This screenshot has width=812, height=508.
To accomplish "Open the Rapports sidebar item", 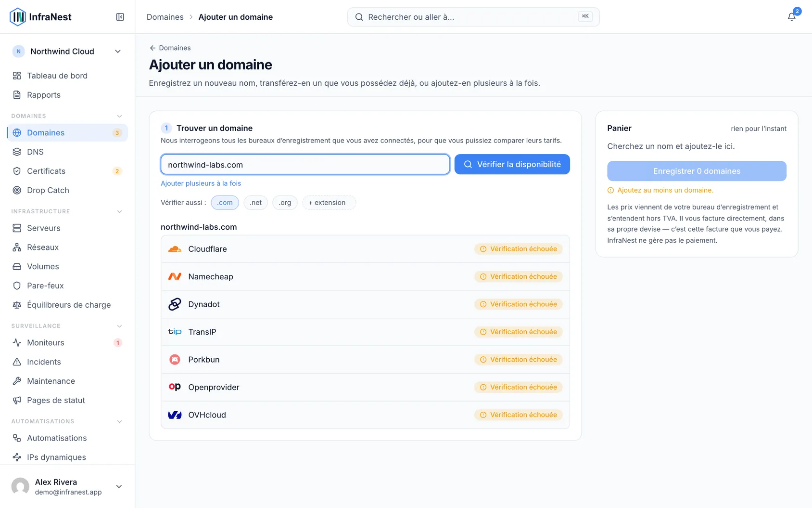I will 67,95.
